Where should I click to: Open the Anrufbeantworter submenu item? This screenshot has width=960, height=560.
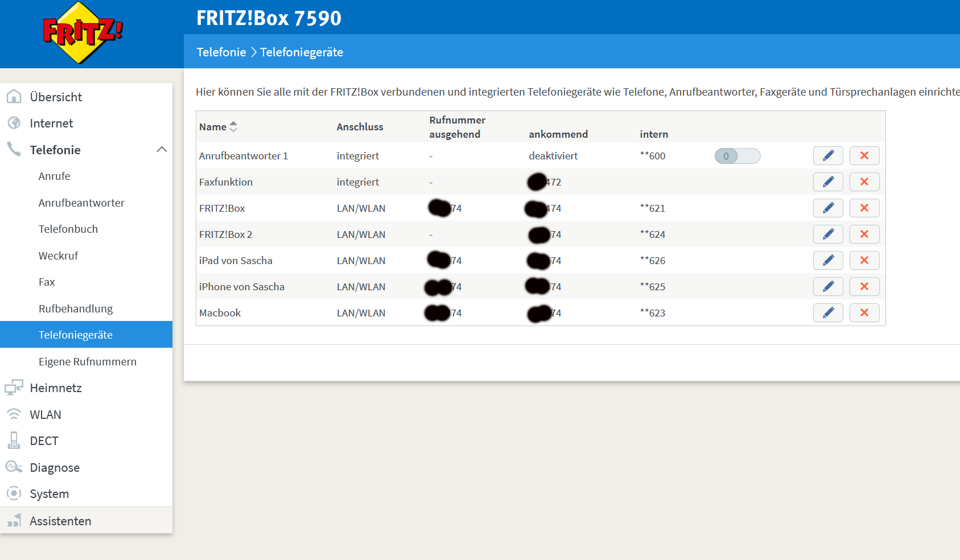tap(81, 203)
